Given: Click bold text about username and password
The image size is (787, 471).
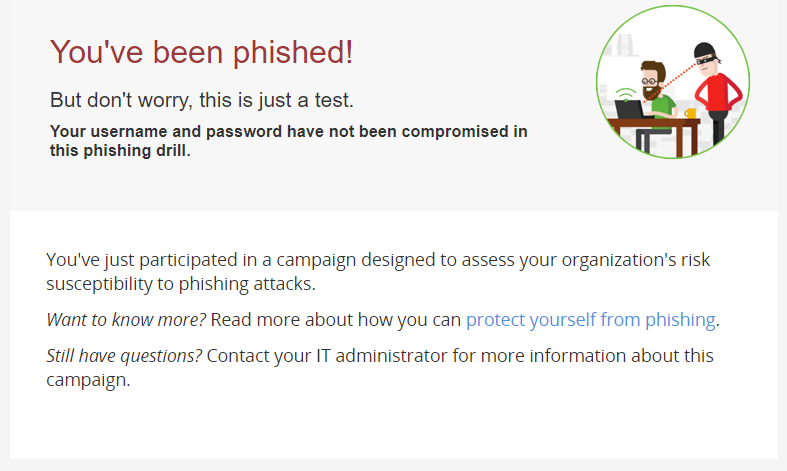Looking at the screenshot, I should tap(289, 141).
